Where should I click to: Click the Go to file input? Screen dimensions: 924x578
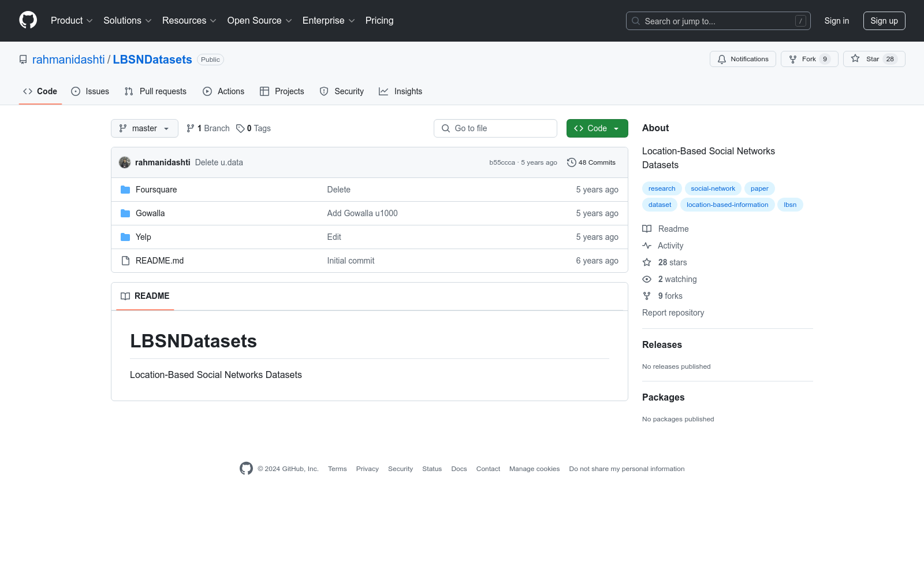pos(495,128)
